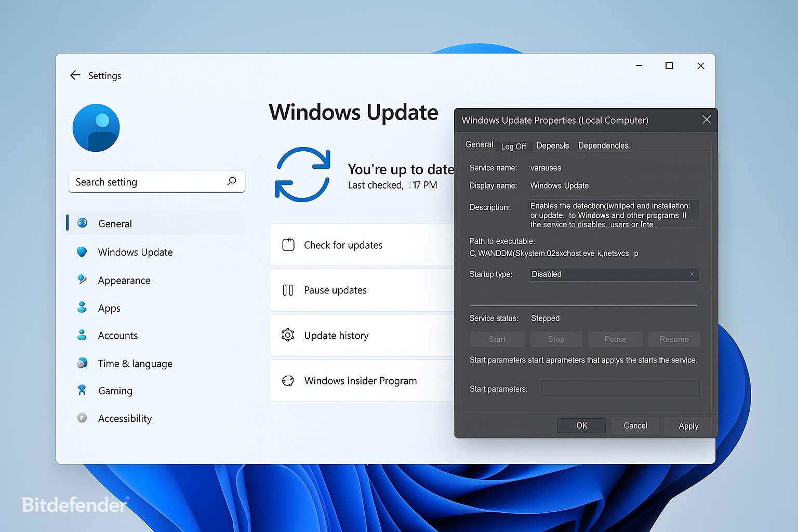Screen dimensions: 798x532
Task: Click the search magnifier icon
Action: click(x=232, y=181)
